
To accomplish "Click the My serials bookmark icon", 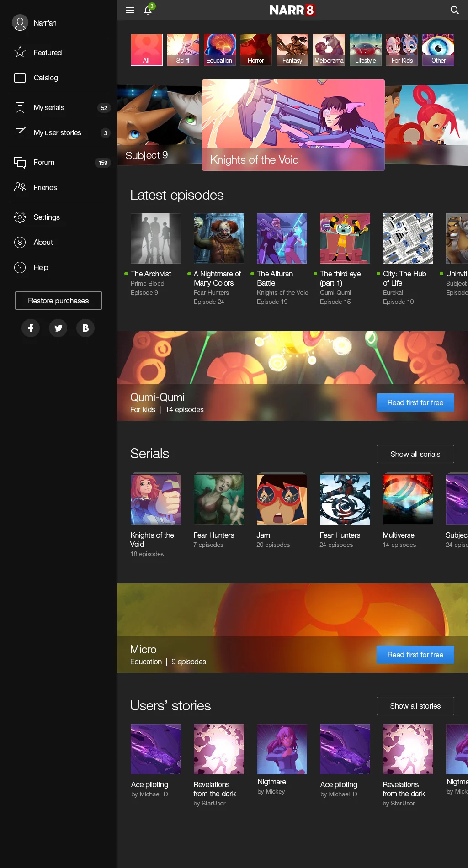I will (20, 107).
